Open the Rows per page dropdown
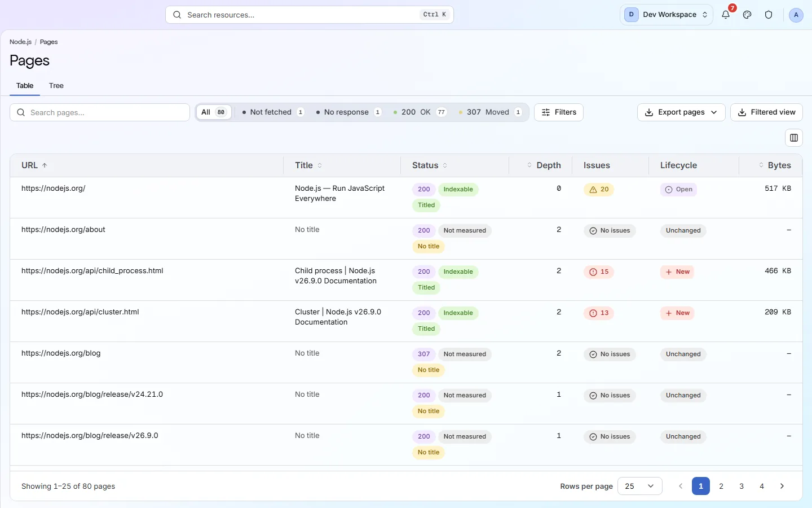The image size is (812, 508). [x=640, y=486]
